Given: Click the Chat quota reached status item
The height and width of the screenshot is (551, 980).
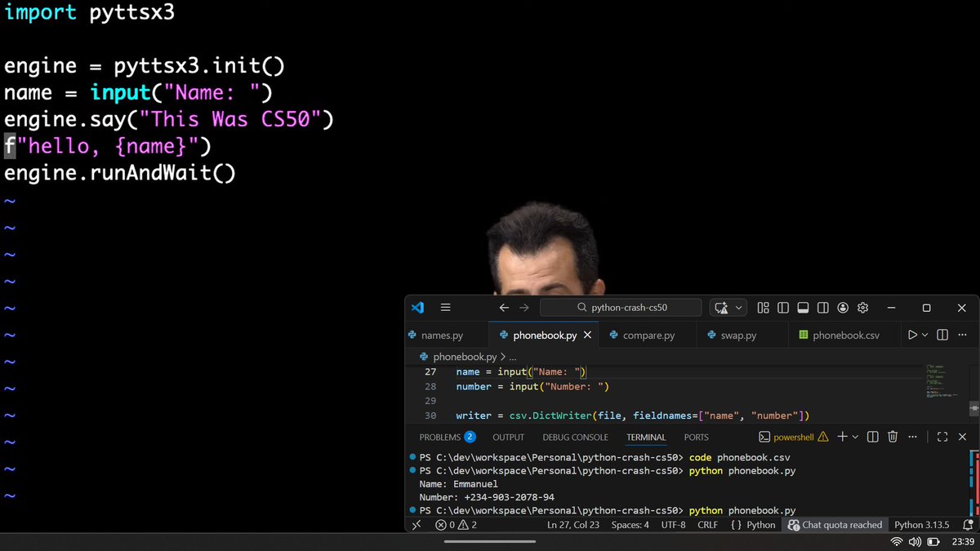Looking at the screenshot, I should 835,525.
